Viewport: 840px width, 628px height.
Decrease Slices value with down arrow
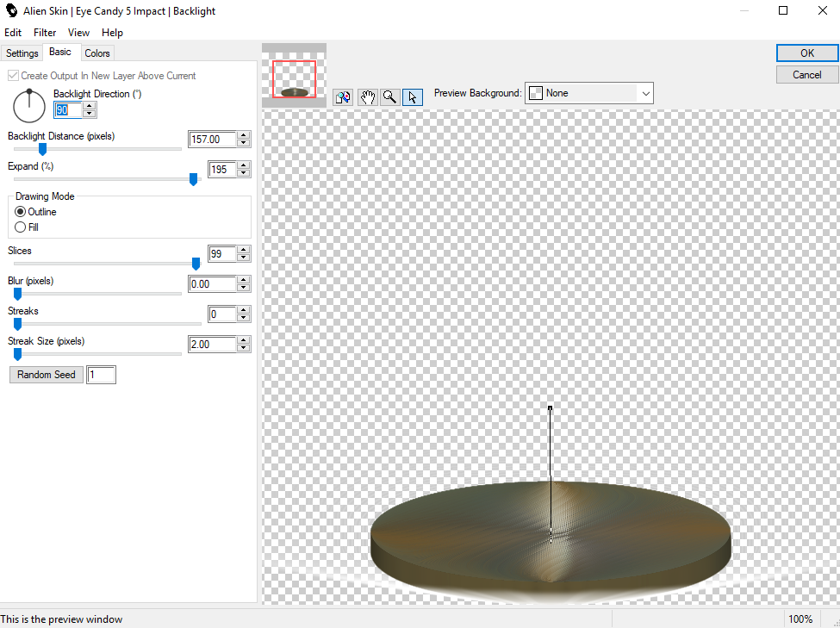[x=244, y=258]
